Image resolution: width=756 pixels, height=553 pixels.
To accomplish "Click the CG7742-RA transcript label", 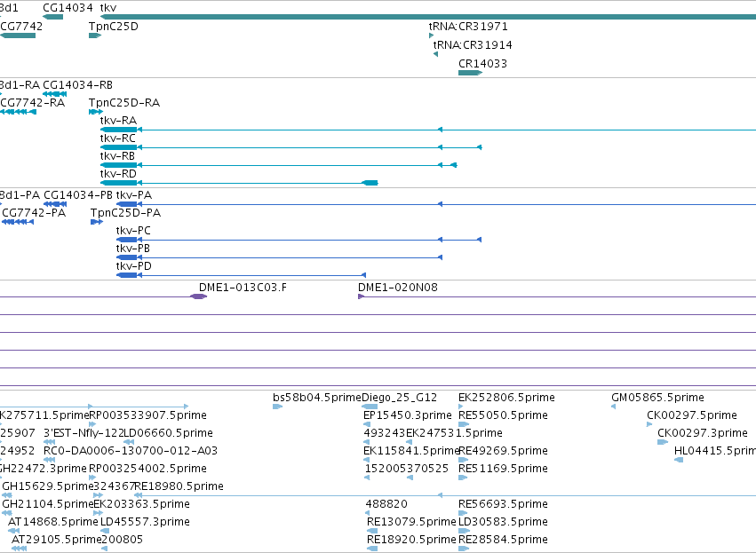I will (x=32, y=103).
